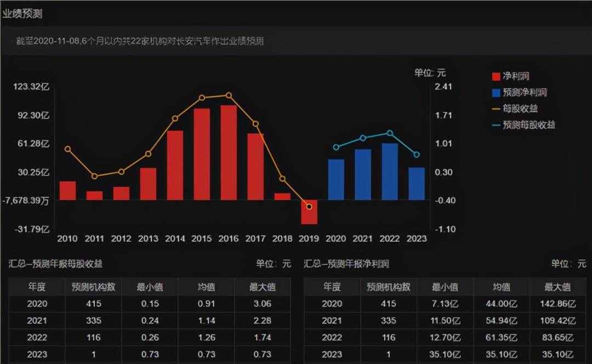Click the blue 预测净利润 legend swatch
This screenshot has width=592, height=364.
point(497,93)
